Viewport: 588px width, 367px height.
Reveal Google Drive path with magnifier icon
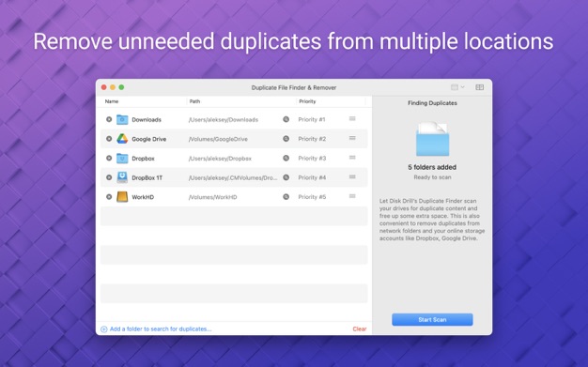tap(286, 139)
